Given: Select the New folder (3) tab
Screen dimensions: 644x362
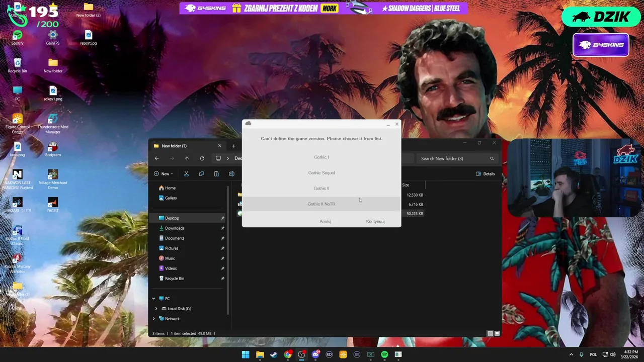Looking at the screenshot, I should pyautogui.click(x=187, y=146).
